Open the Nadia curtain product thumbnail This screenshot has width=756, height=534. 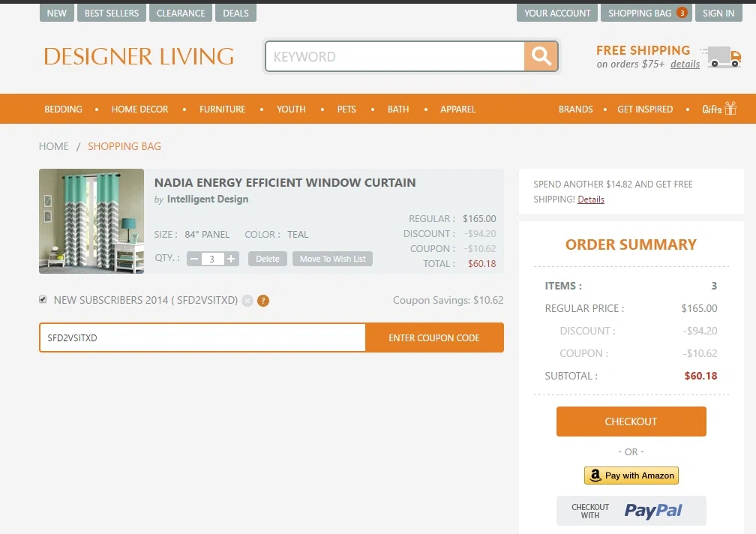coord(91,221)
